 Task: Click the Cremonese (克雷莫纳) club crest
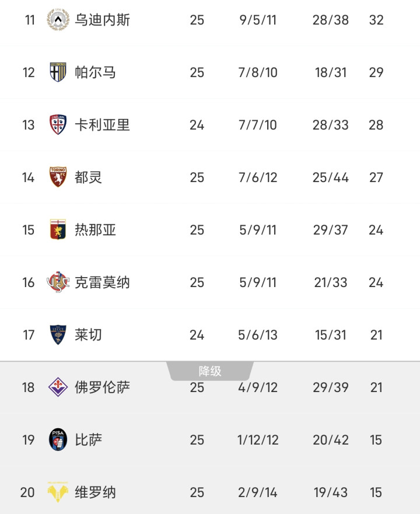(58, 282)
